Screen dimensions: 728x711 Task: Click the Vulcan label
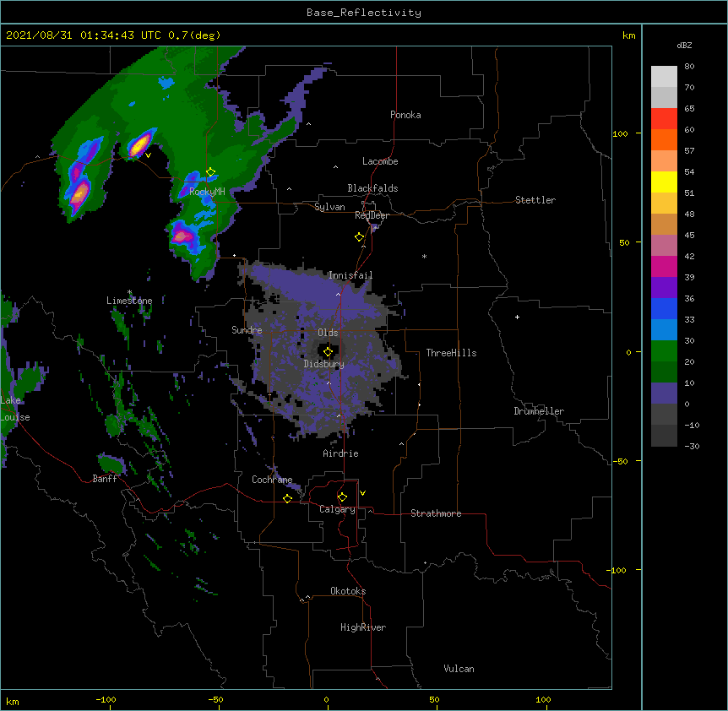click(459, 669)
